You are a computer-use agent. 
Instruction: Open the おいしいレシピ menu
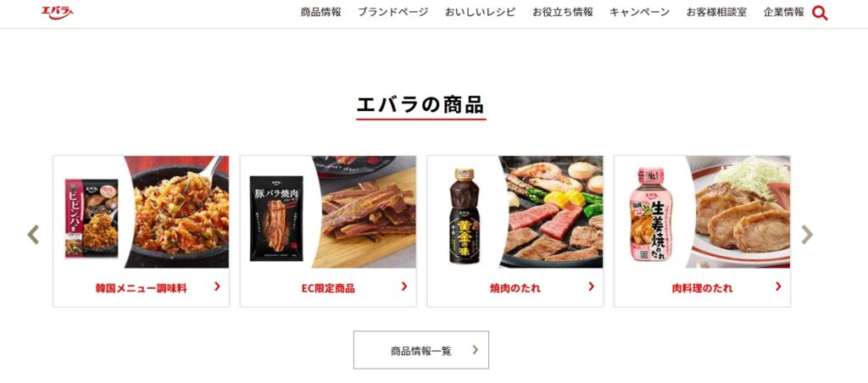click(x=481, y=12)
